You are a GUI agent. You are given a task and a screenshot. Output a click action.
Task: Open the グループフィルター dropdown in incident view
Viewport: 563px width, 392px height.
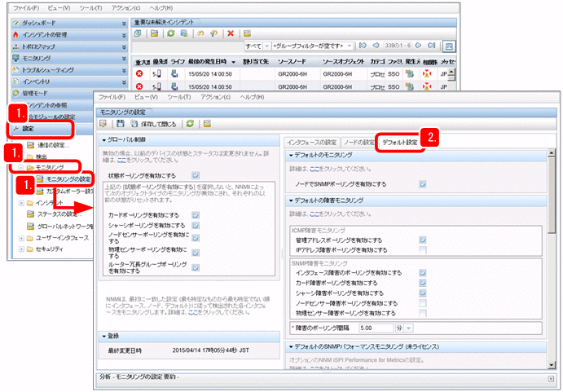tap(349, 46)
